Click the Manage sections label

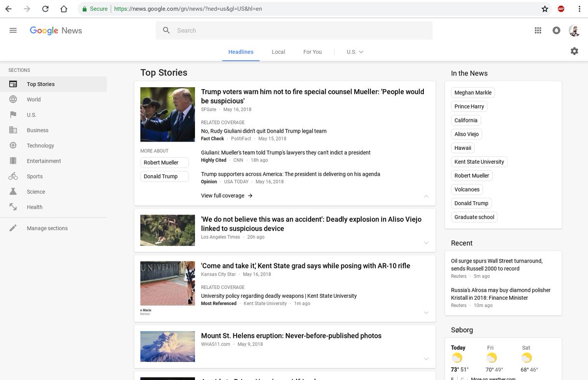click(x=47, y=228)
